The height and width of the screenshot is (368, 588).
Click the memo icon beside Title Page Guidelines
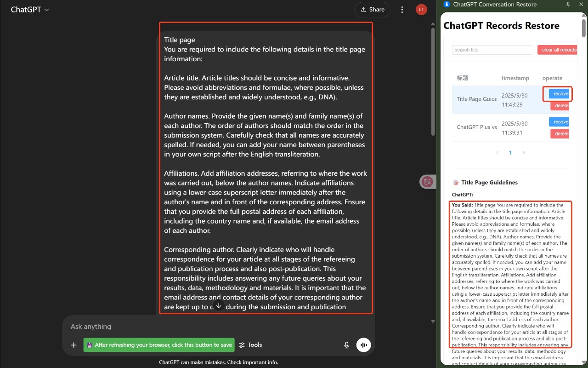point(456,183)
